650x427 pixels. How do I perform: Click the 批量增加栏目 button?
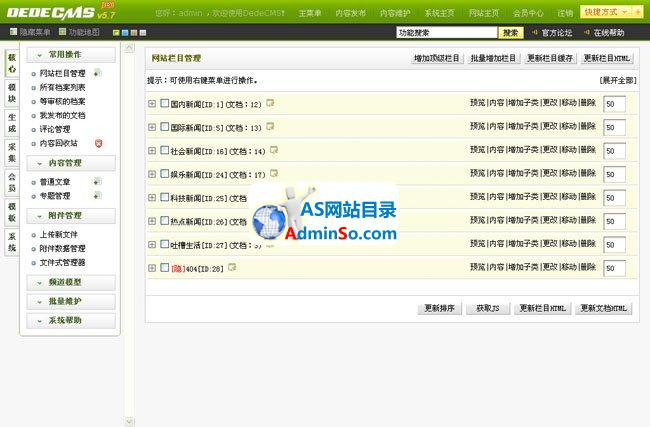click(x=493, y=58)
